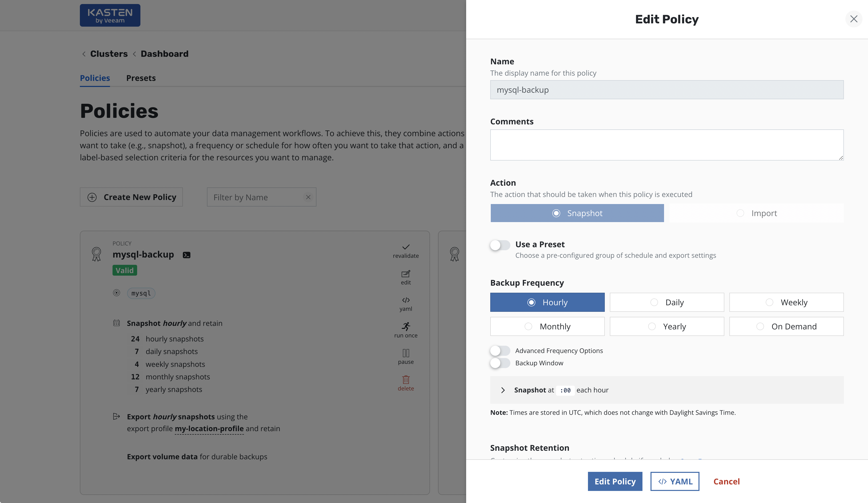
Task: Turn on Advanced Frequency Options
Action: (x=500, y=351)
